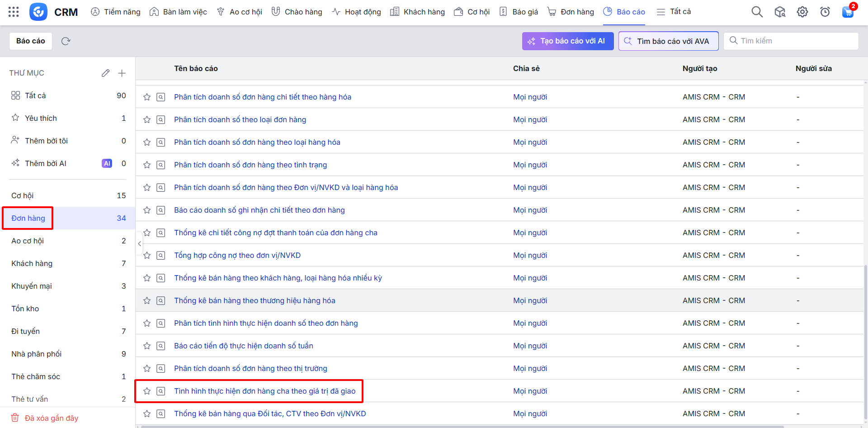Screen dimensions: 868x428
Task: Open the settings gear icon
Action: pos(802,12)
